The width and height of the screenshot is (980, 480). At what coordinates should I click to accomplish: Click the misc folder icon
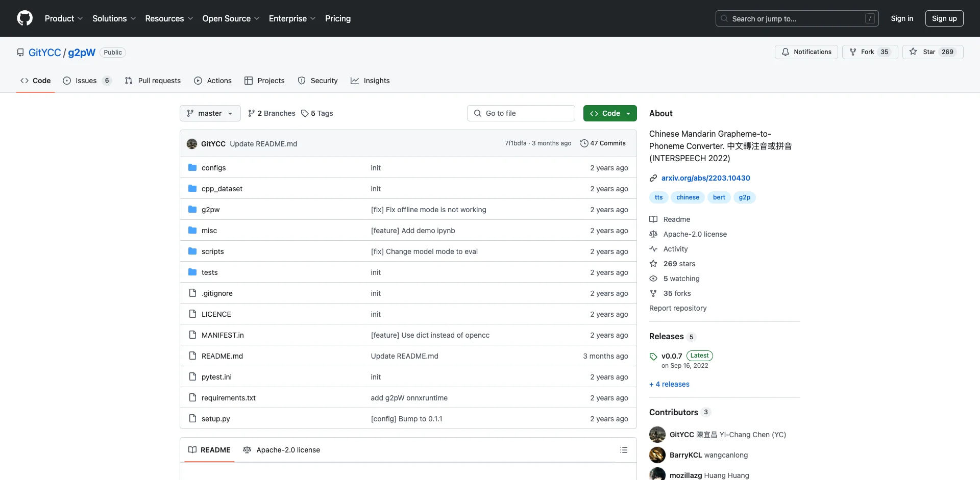[x=192, y=231]
